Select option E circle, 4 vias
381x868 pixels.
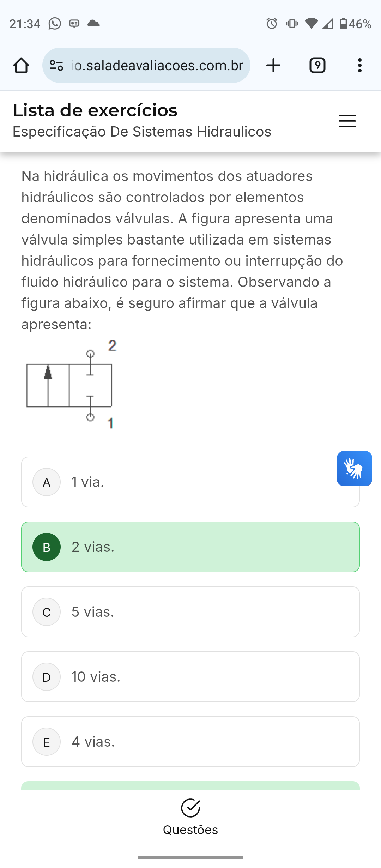point(47,742)
